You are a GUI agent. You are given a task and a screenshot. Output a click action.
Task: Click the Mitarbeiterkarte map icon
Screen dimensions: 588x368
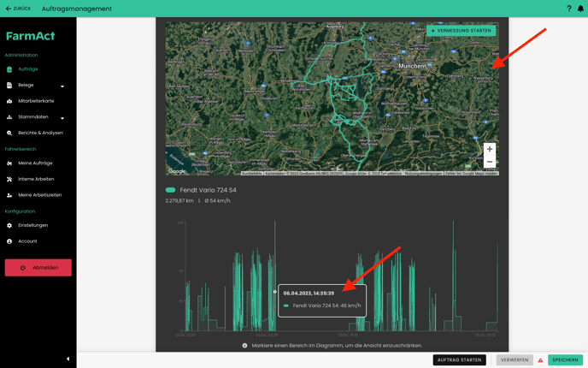coord(9,101)
